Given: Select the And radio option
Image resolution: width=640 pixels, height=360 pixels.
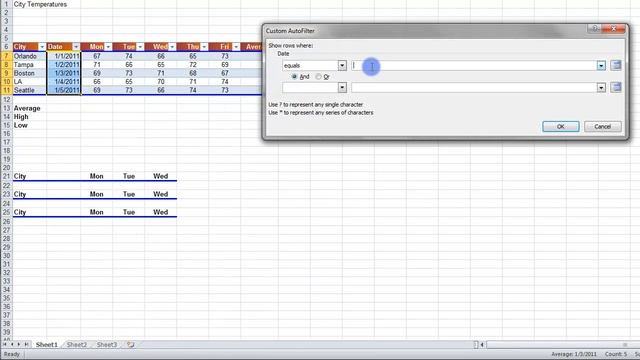Looking at the screenshot, I should coord(294,77).
